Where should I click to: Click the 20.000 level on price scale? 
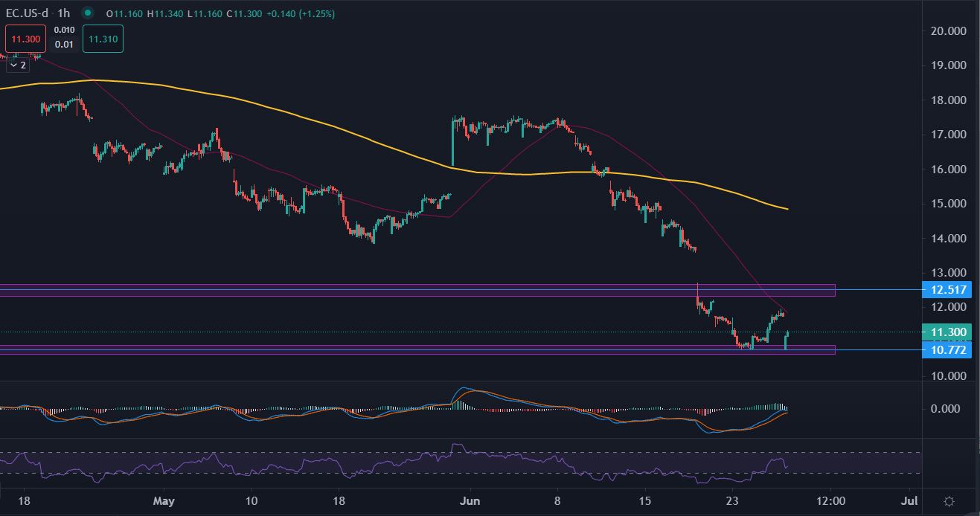coord(947,31)
